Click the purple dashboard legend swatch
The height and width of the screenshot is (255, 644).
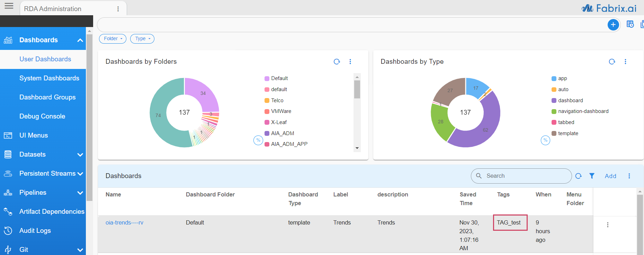click(554, 100)
